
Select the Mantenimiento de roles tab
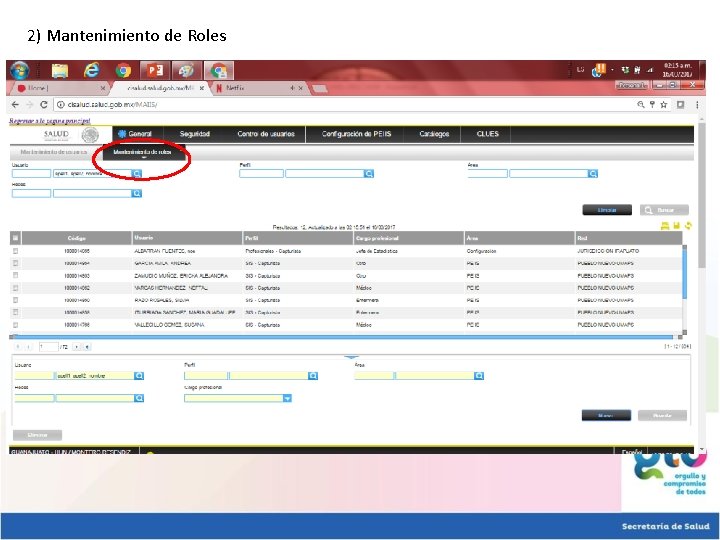[142, 152]
